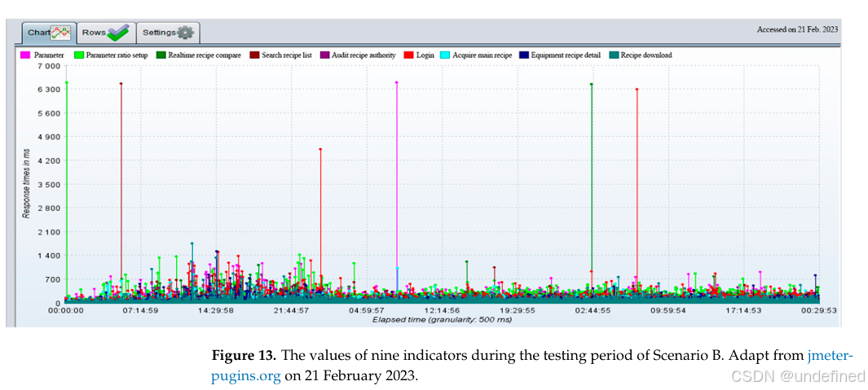Select the Parameter legend label
The image size is (868, 390).
click(49, 55)
